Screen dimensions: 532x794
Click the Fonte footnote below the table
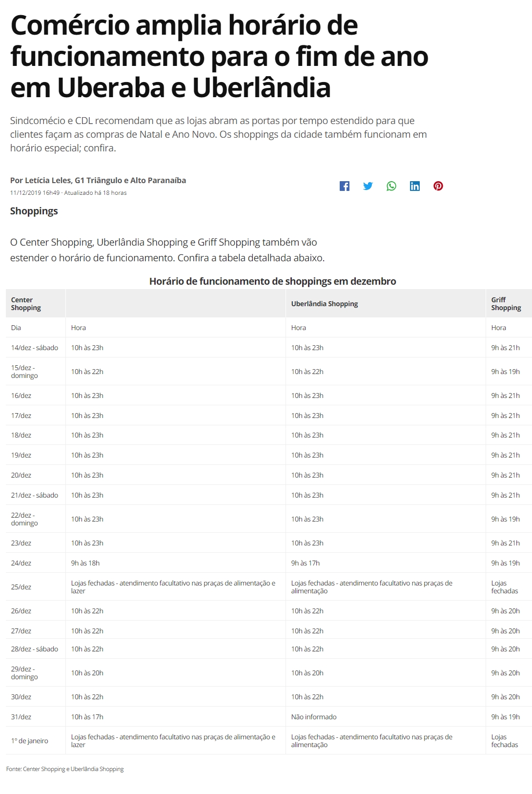[x=65, y=769]
